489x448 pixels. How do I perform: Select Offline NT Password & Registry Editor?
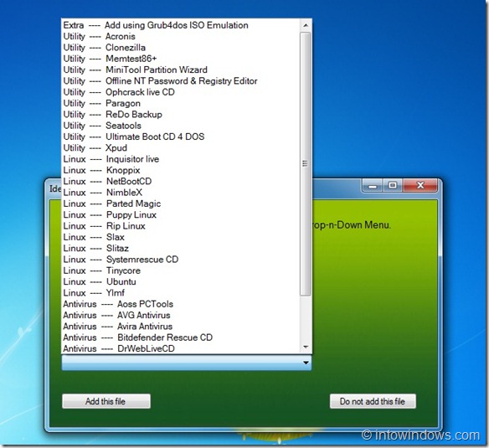click(181, 81)
